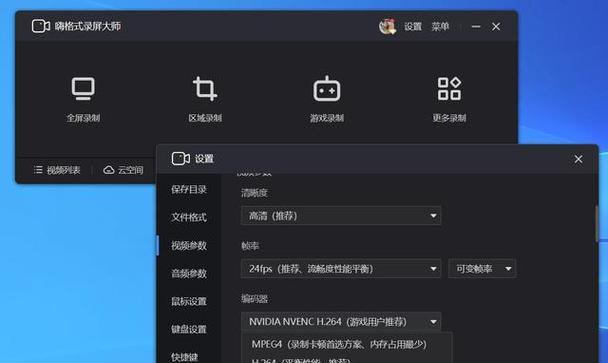This screenshot has height=363, width=608.
Task: Switch to 音频参数 settings tab
Action: (x=189, y=273)
